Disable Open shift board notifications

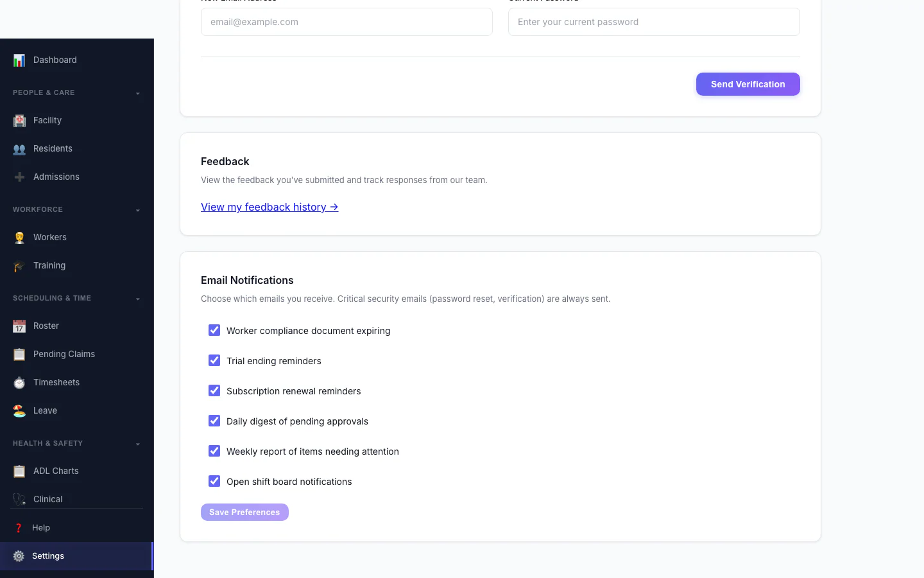click(214, 481)
